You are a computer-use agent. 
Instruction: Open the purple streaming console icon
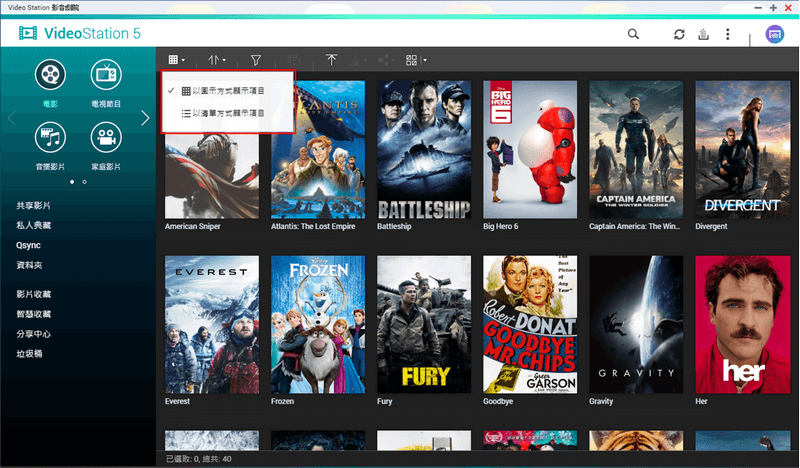[x=774, y=34]
